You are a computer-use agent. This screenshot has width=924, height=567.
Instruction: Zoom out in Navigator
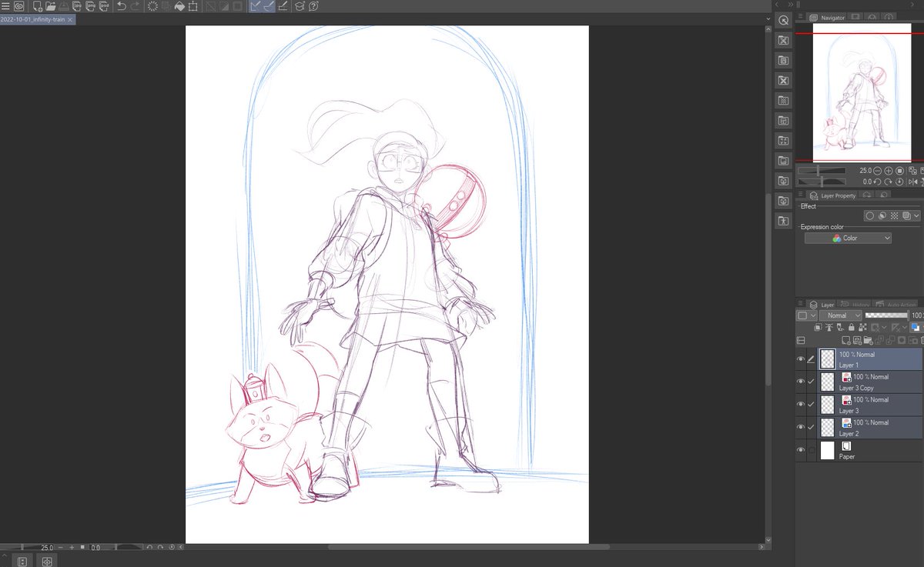coord(877,171)
